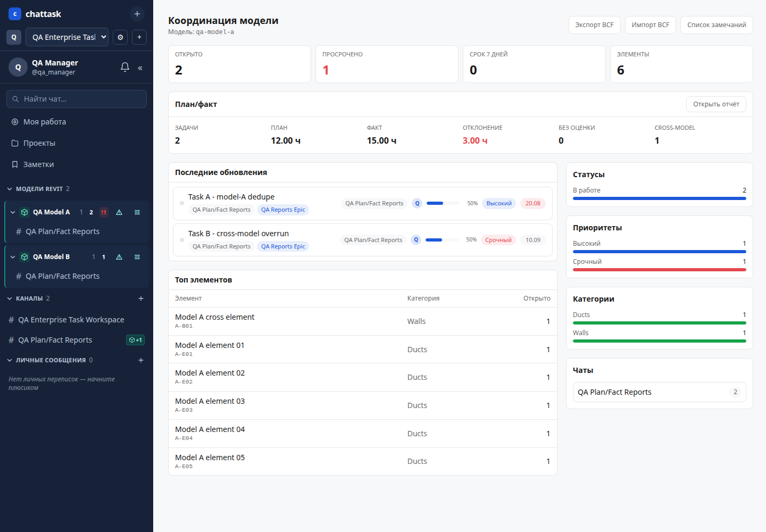Screen dimensions: 766x532
Task: Open the grid icon on QA Model A
Action: 137,212
